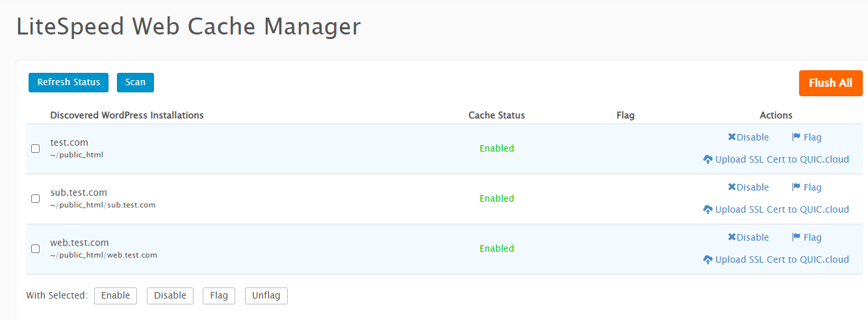868x320 pixels.
Task: Check the web.test.com installation checkbox
Action: click(x=36, y=248)
